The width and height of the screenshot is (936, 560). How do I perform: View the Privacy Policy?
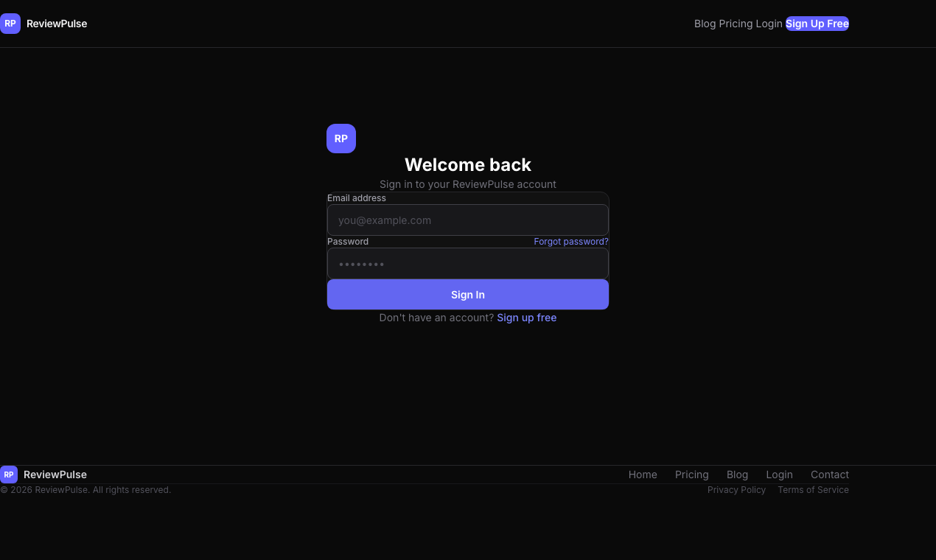736,489
